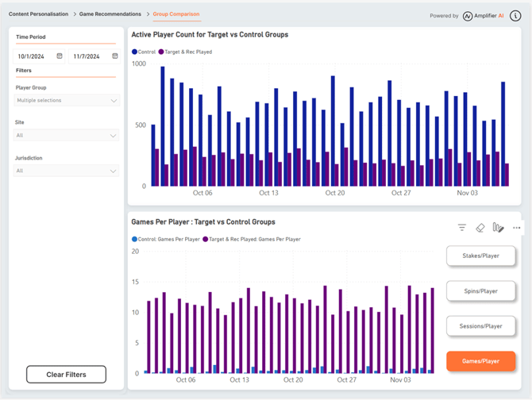
Task: Go to Content Personalisation breadcrumb
Action: pyautogui.click(x=39, y=14)
